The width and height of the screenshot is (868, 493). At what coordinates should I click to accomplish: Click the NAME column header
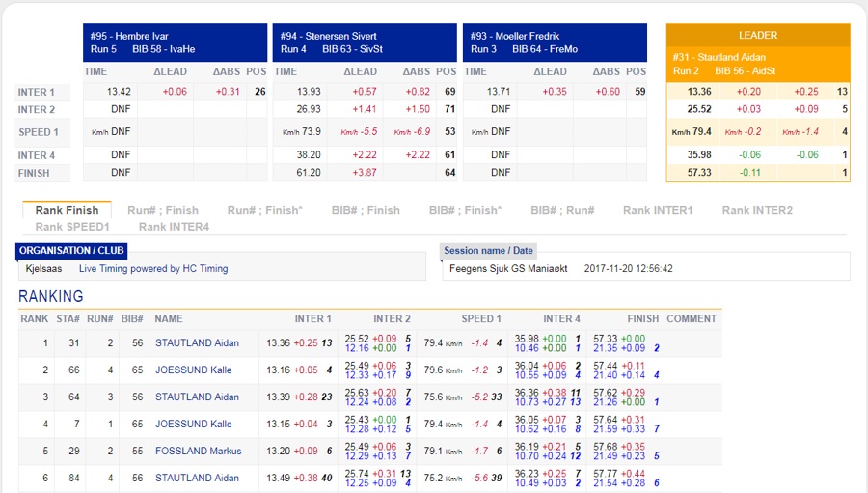click(x=169, y=319)
